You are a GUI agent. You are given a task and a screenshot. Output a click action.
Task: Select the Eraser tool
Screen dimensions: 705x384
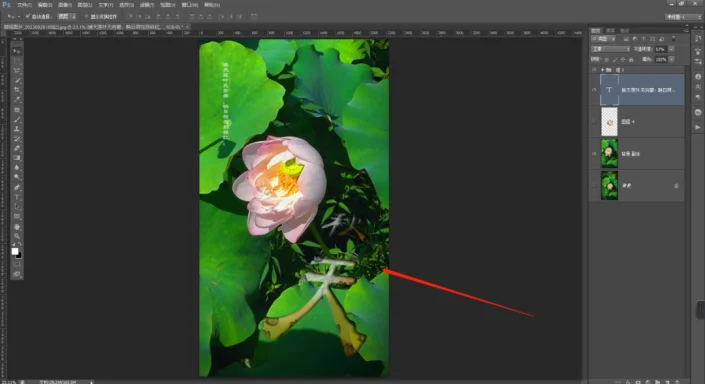pos(17,148)
